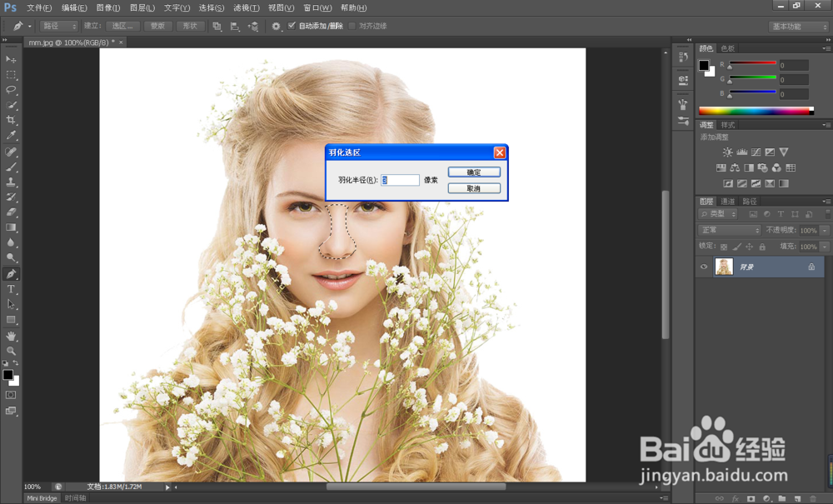Select the Zoom tool in toolbox

(x=12, y=351)
